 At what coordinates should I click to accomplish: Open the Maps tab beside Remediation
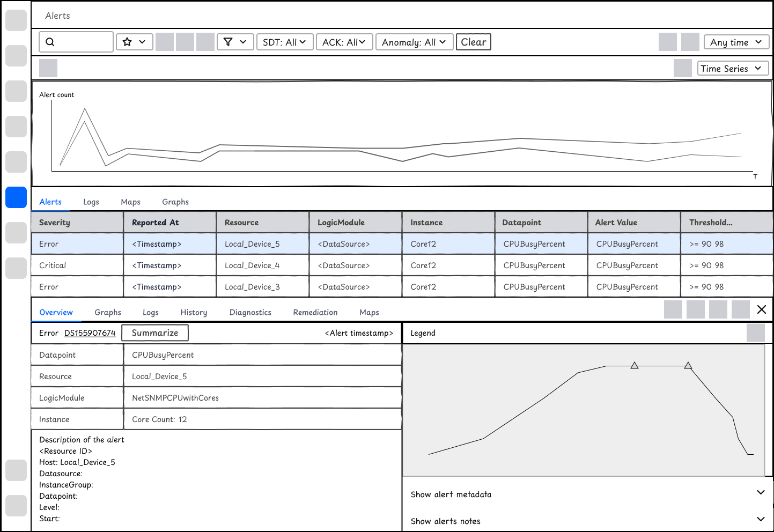[x=369, y=312]
